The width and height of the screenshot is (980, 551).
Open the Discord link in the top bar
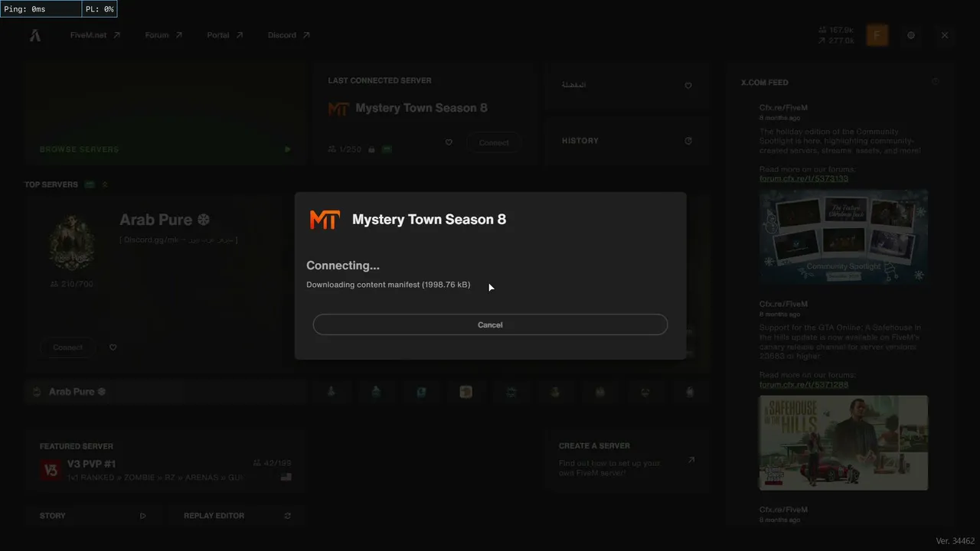click(x=289, y=35)
